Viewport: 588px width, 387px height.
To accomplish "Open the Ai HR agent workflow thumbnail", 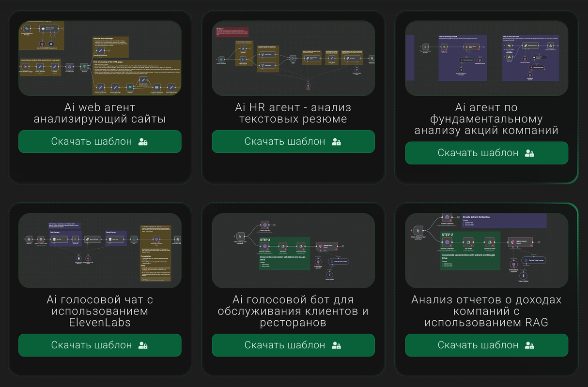I will click(293, 58).
